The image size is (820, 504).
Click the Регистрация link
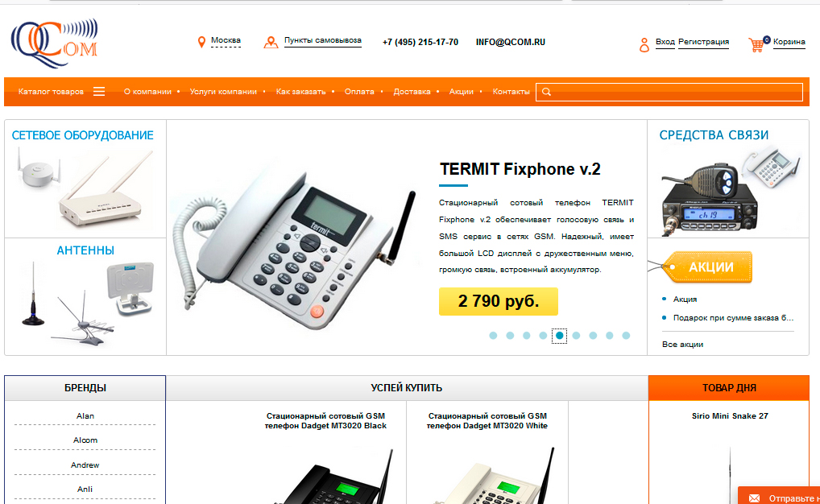[x=703, y=42]
